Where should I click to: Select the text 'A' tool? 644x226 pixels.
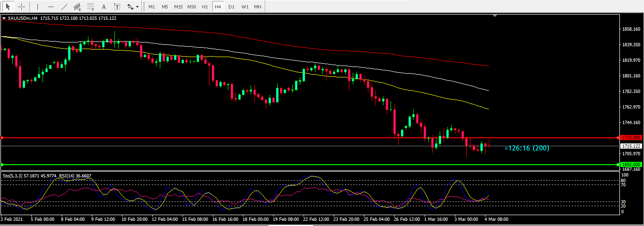(x=104, y=7)
